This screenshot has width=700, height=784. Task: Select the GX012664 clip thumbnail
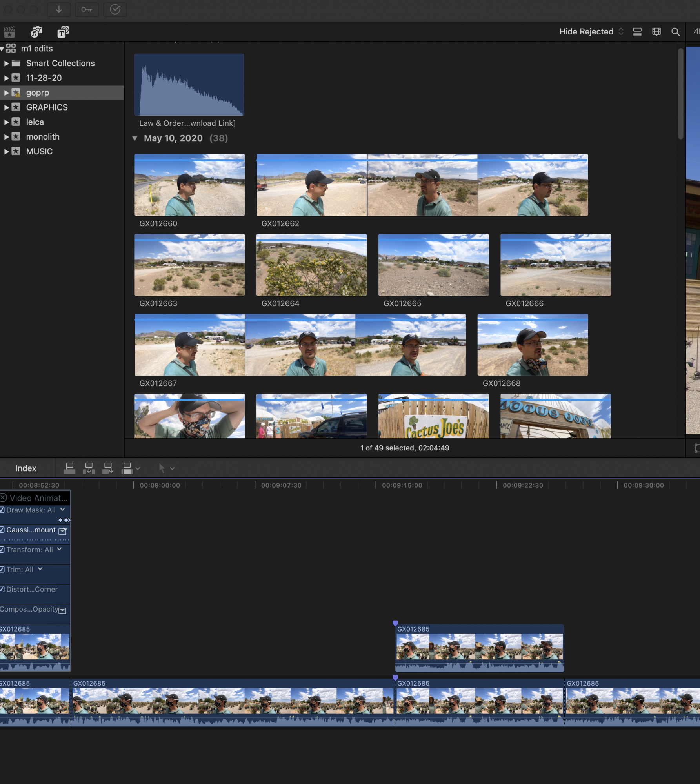tap(311, 265)
